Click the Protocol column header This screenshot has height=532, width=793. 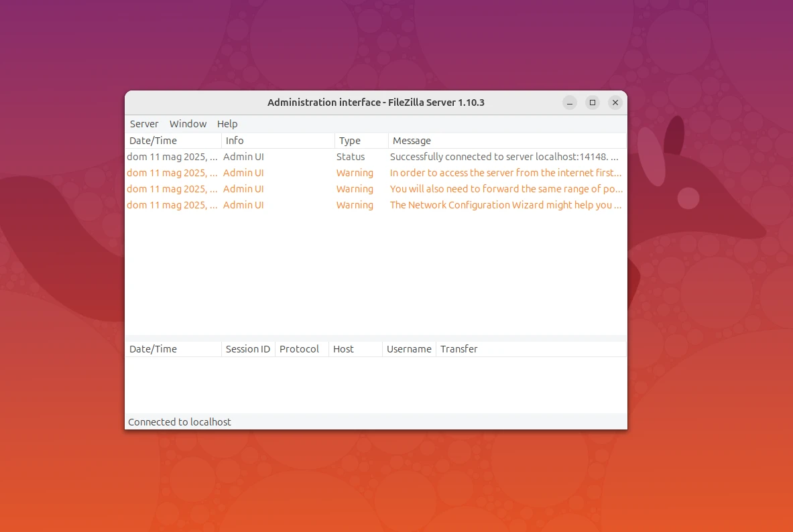point(300,348)
